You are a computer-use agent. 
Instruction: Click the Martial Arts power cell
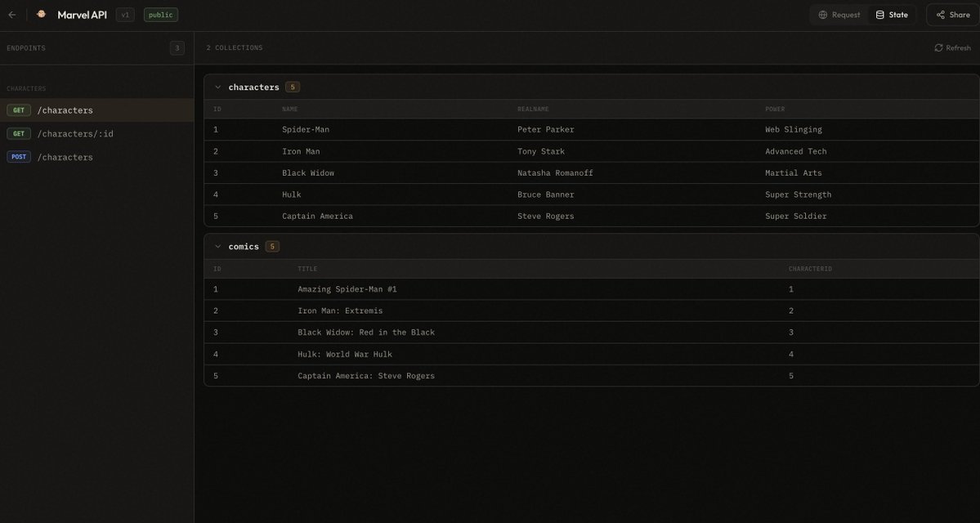click(794, 173)
